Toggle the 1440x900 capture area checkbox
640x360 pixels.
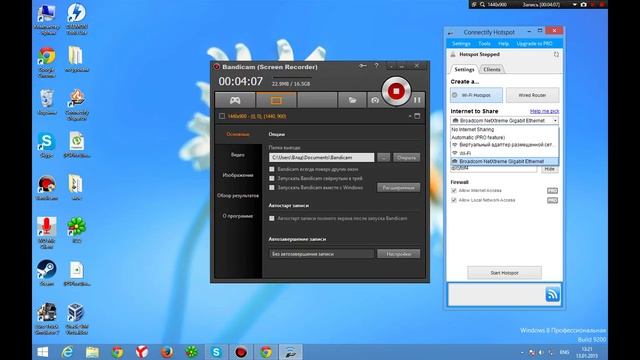click(222, 116)
